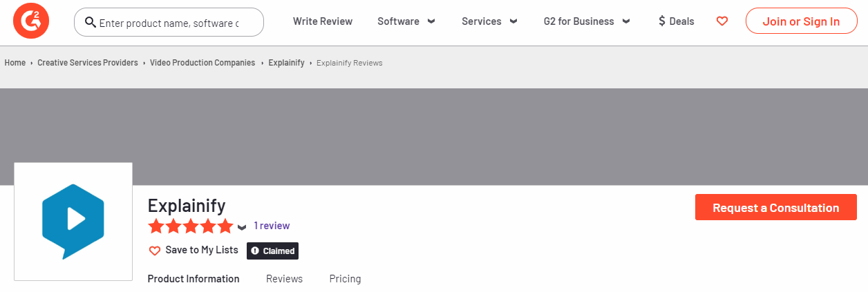Click the heart icon in top navigation
This screenshot has width=868, height=292.
pos(722,21)
